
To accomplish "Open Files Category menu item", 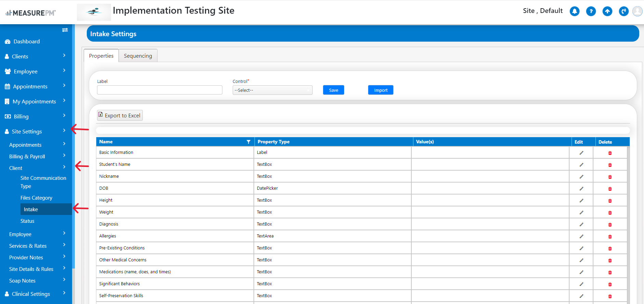I will coord(36,198).
